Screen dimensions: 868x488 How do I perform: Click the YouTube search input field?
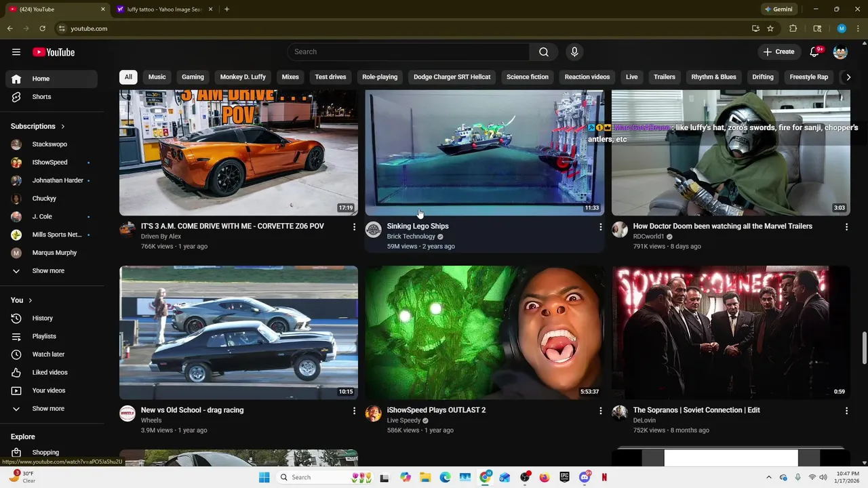click(408, 52)
